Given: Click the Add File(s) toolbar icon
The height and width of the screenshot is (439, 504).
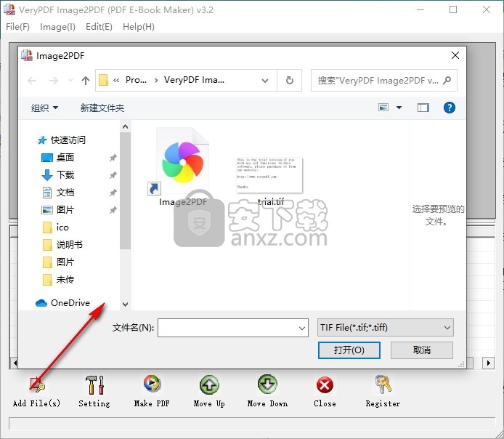Looking at the screenshot, I should tap(37, 384).
